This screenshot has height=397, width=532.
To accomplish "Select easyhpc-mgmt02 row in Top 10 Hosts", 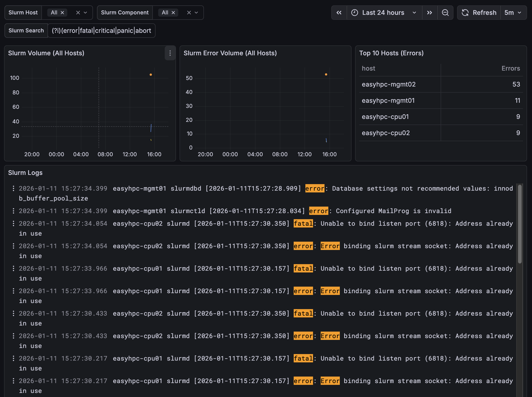I will (441, 84).
